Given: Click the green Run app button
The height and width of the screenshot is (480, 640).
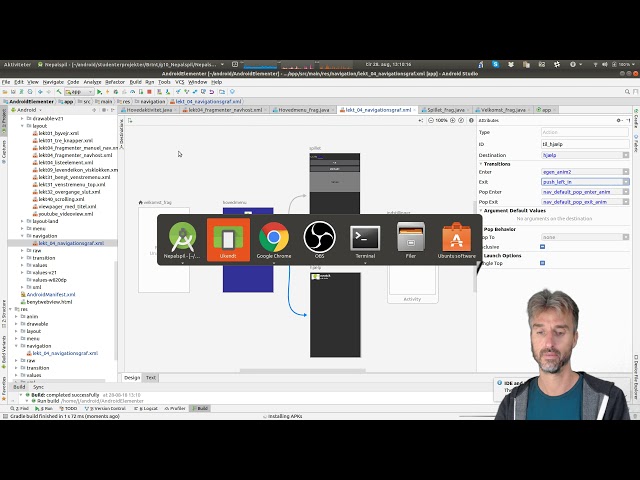Looking at the screenshot, I should [x=99, y=92].
